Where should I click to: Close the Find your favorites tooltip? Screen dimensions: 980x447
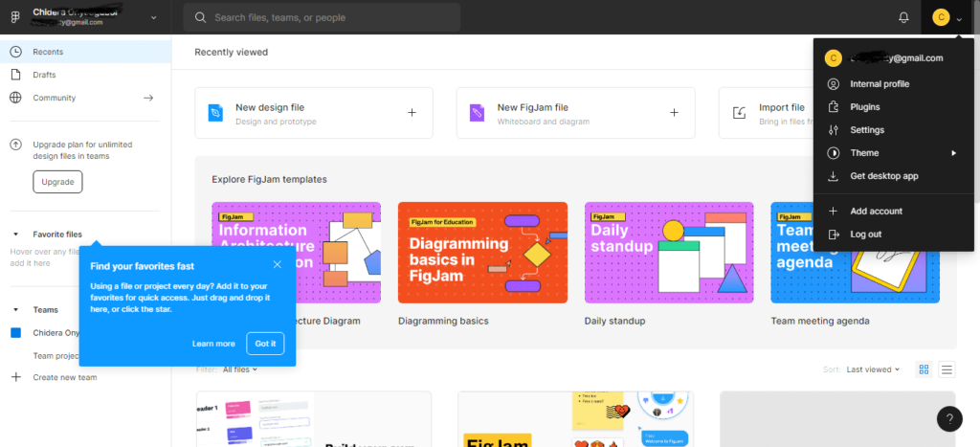coord(278,264)
